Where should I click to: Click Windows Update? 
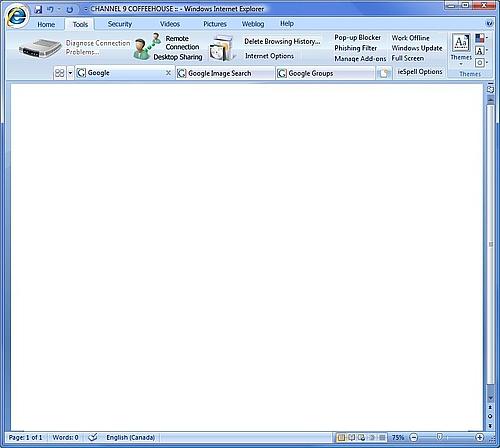(417, 48)
